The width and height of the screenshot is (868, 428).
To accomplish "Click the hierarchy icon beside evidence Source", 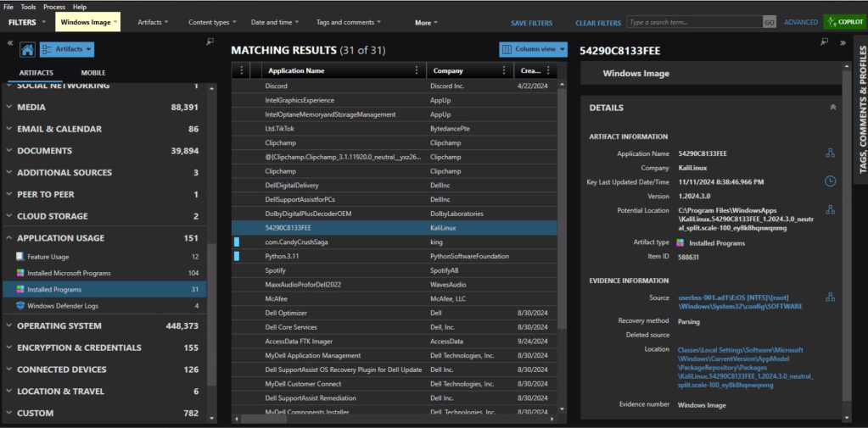I will click(x=830, y=297).
